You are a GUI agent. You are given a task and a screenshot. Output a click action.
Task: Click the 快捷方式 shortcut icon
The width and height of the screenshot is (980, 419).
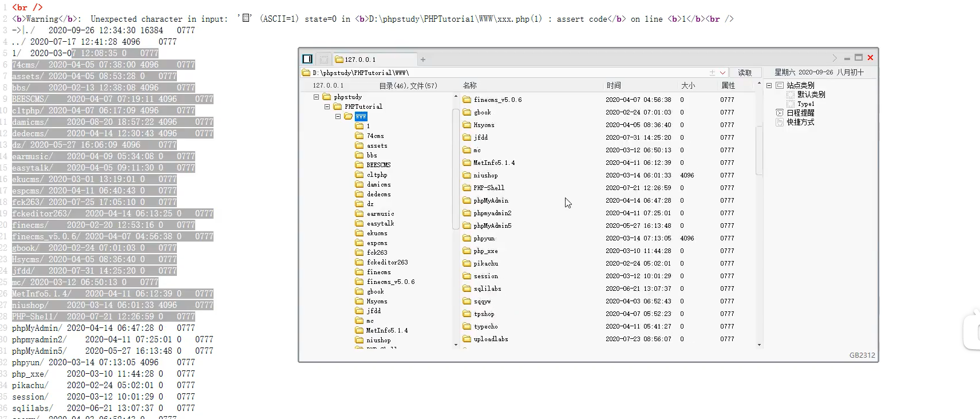[x=779, y=122]
